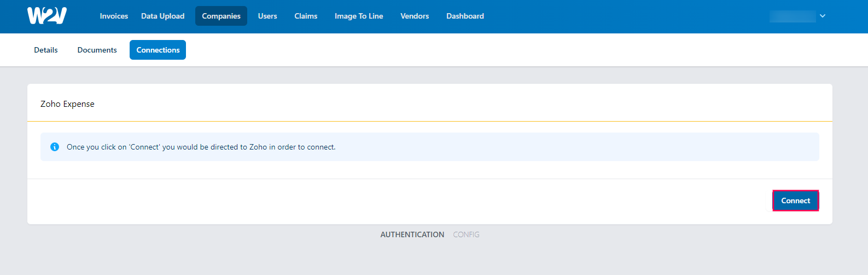Image resolution: width=868 pixels, height=275 pixels.
Task: Go to Data Upload page
Action: coord(162,16)
